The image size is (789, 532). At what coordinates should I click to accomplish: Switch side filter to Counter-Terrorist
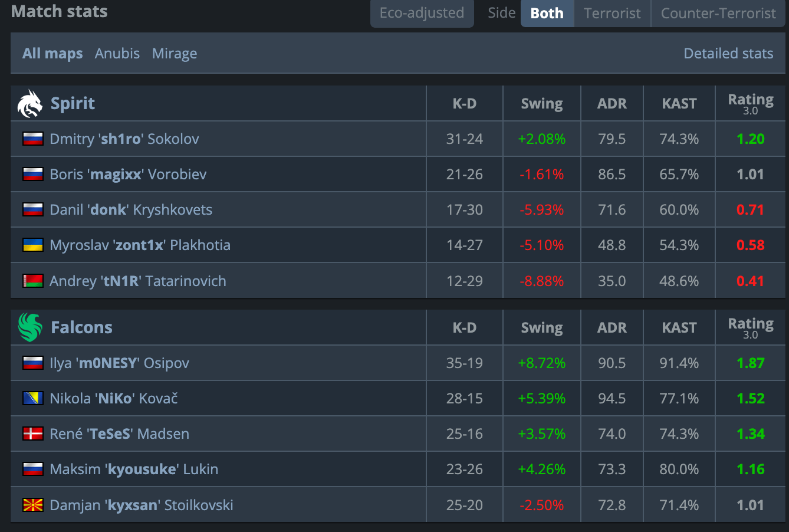[x=718, y=13]
